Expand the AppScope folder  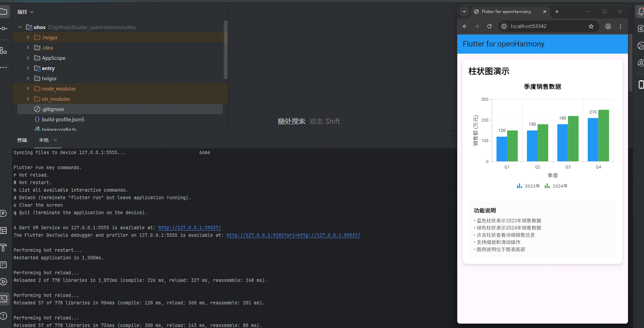28,58
